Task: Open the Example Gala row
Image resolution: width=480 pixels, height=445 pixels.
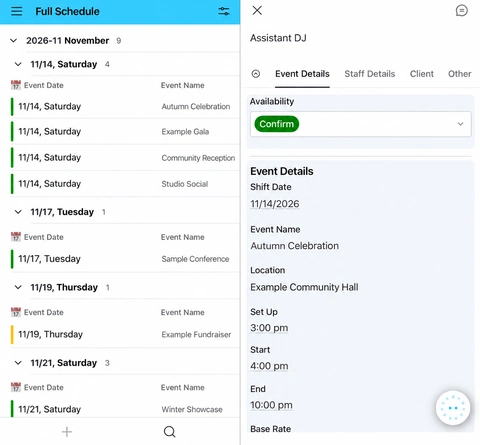Action: click(125, 132)
